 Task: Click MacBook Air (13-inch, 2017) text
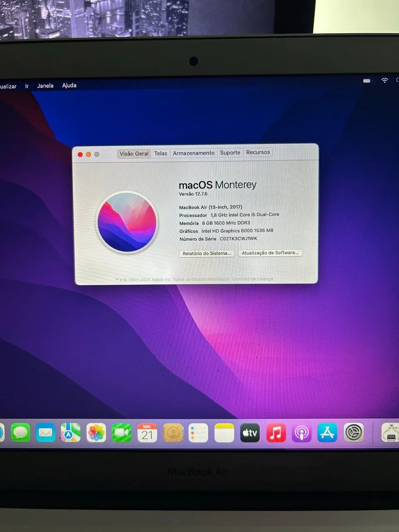210,207
